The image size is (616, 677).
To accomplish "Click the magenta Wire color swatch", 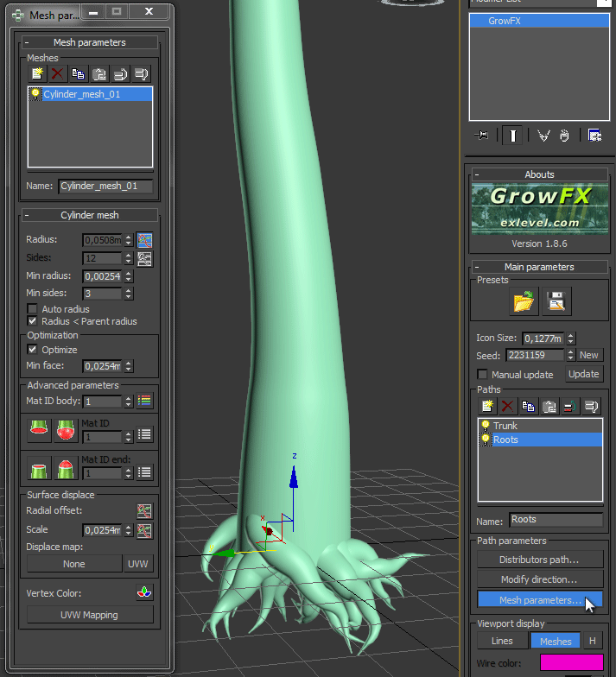I will pyautogui.click(x=571, y=663).
